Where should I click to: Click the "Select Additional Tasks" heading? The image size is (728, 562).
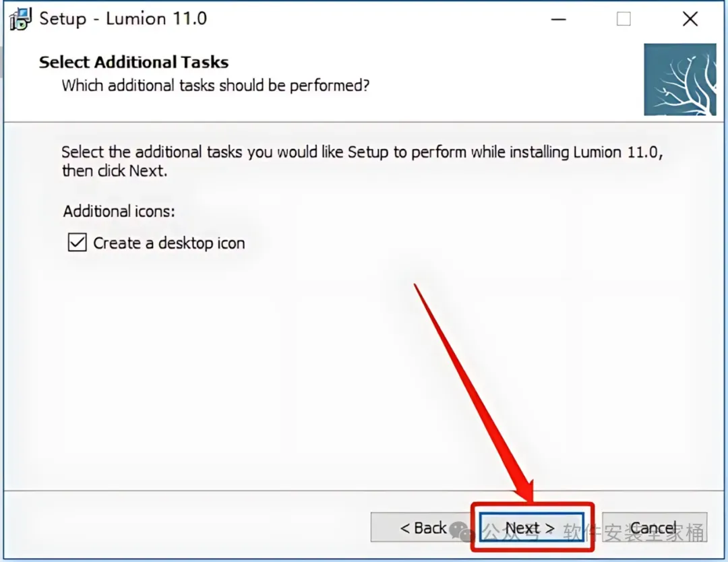(x=133, y=62)
